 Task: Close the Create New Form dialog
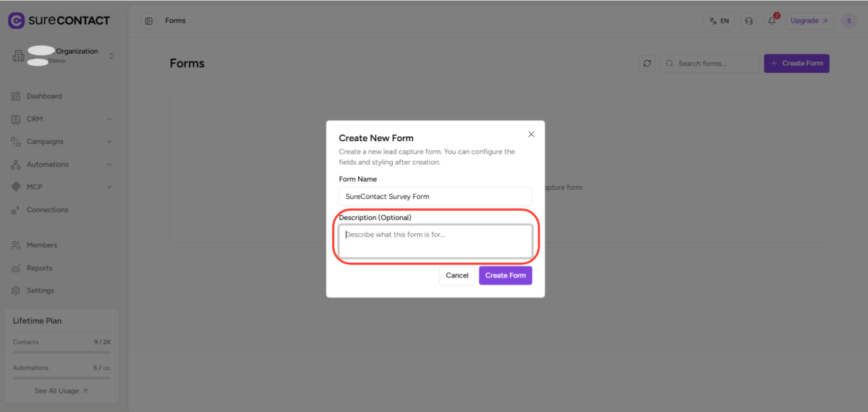pos(531,135)
